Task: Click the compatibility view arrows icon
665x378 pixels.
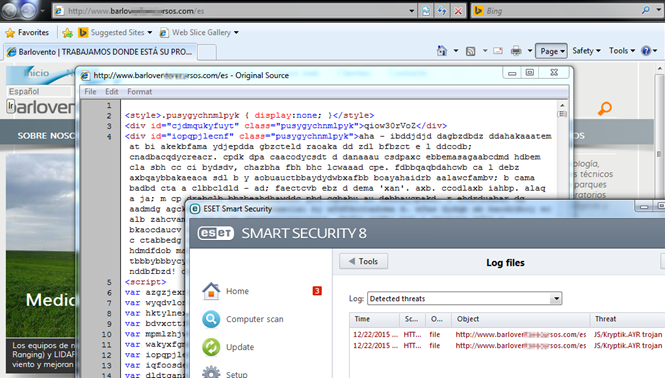Action: pos(442,11)
